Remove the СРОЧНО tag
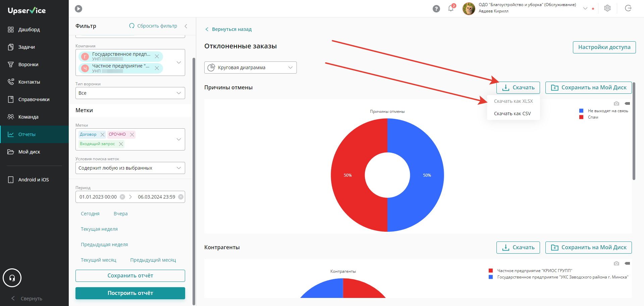This screenshot has width=644, height=306. coord(132,134)
